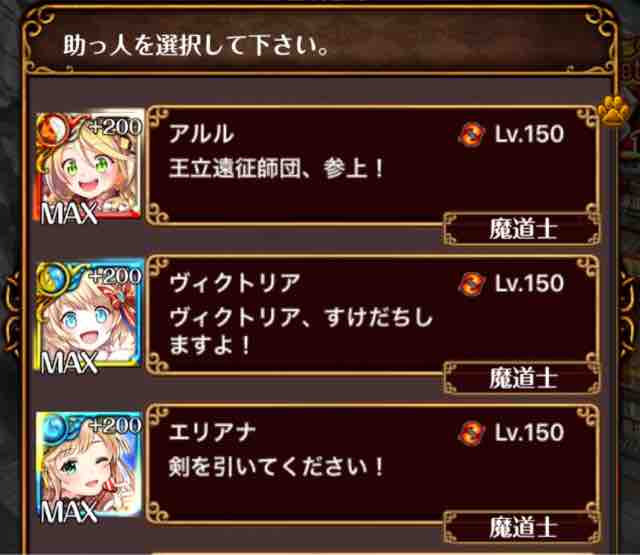Click swirl icon beside アルル's Lv.150

coord(472,134)
